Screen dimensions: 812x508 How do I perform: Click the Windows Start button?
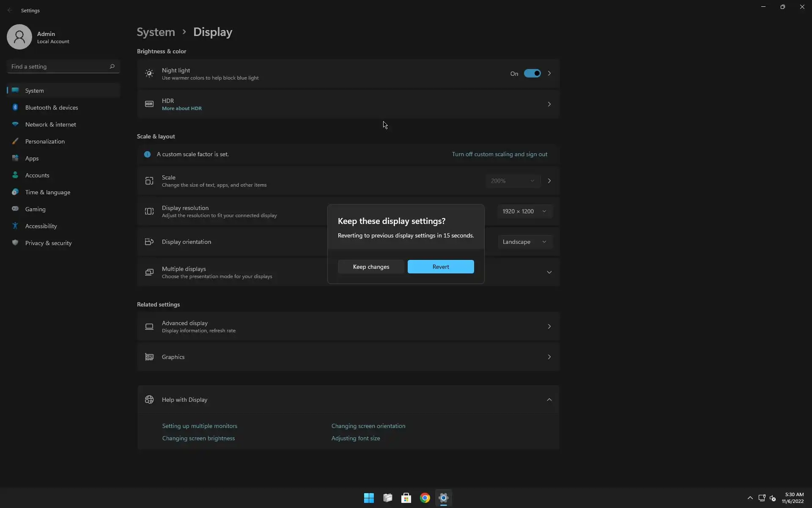point(369,498)
